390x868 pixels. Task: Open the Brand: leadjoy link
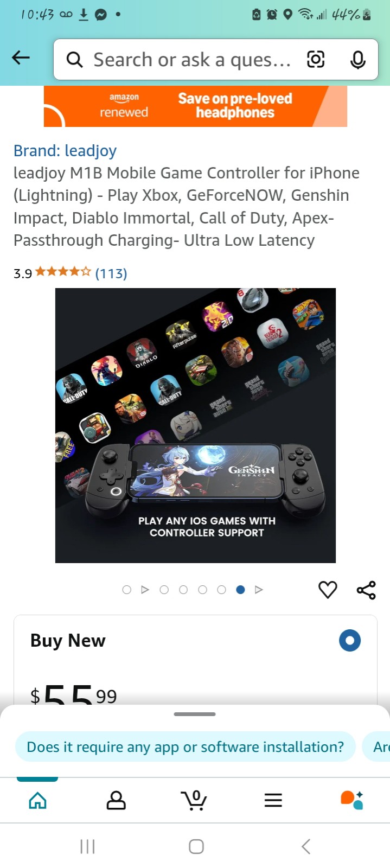(65, 150)
